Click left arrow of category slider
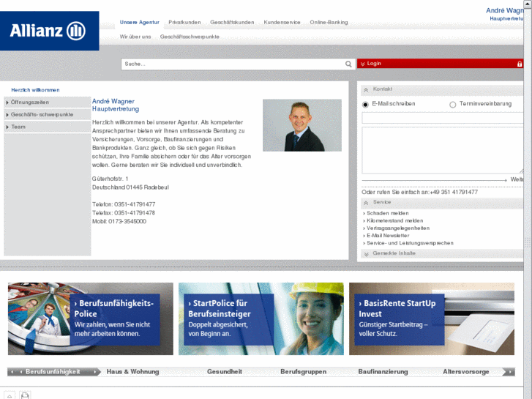Screen dimensions: 532x399 pyautogui.click(x=12, y=372)
